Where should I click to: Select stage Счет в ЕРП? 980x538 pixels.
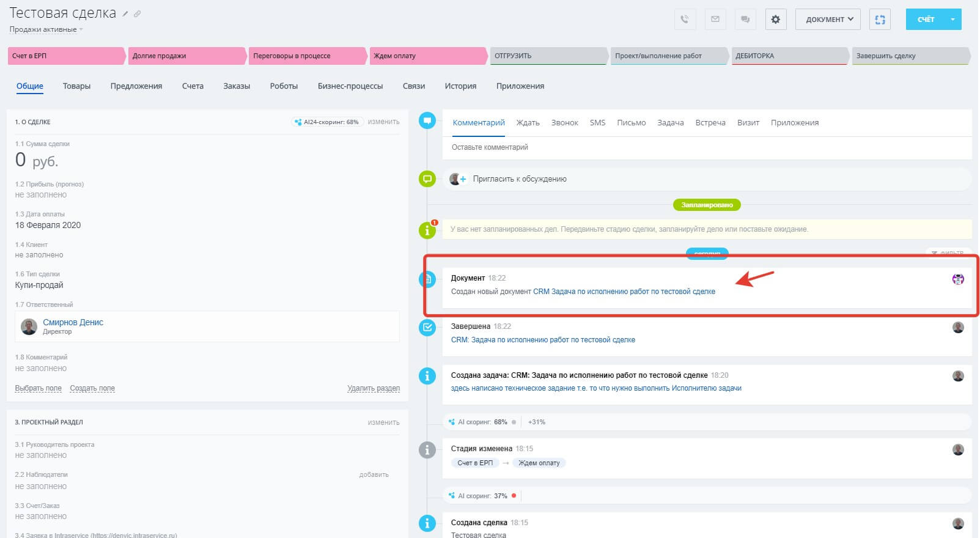(66, 56)
